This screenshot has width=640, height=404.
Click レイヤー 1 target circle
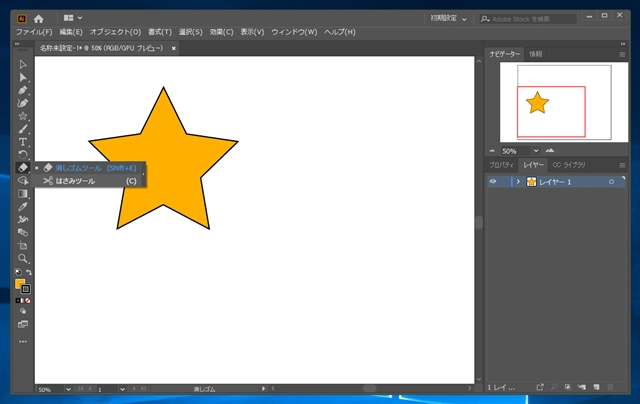pos(611,182)
